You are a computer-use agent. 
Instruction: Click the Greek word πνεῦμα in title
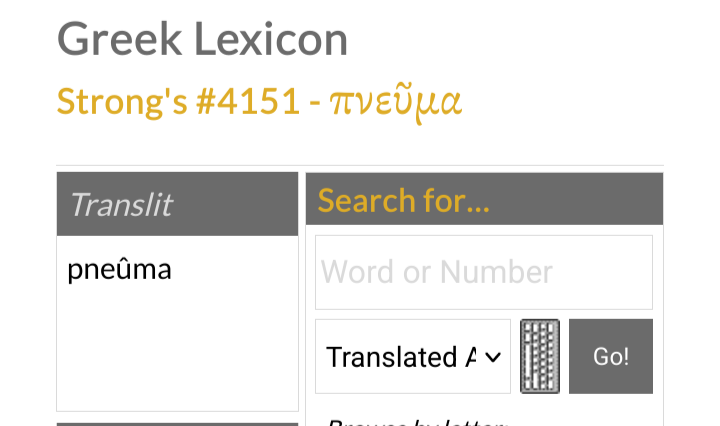[395, 102]
